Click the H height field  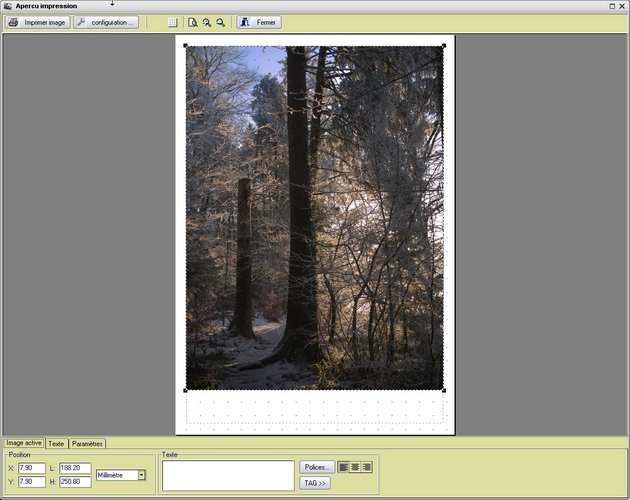coord(75,482)
